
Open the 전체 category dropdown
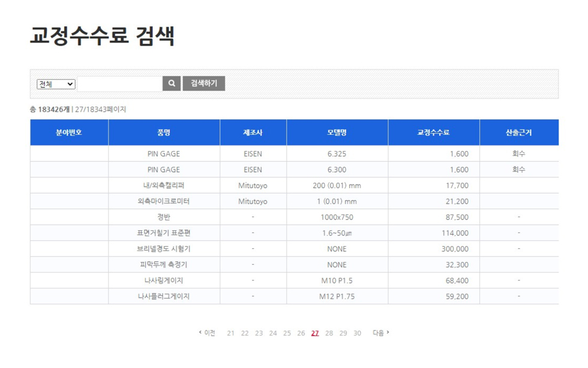[56, 84]
